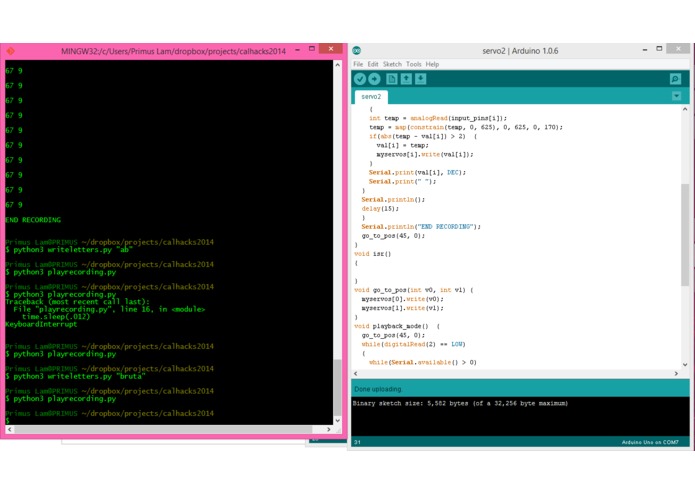695x494 pixels.
Task: Click the 'void isr()' line in code
Action: [373, 254]
